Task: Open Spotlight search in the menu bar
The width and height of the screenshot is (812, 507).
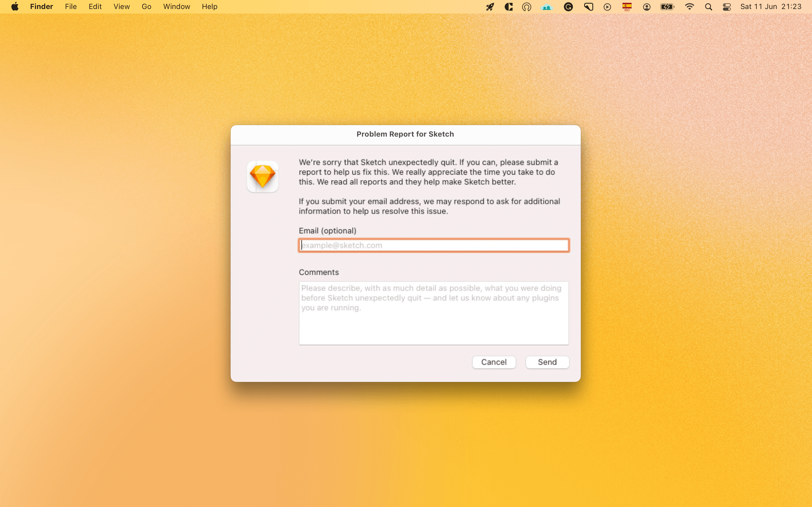Action: tap(709, 6)
